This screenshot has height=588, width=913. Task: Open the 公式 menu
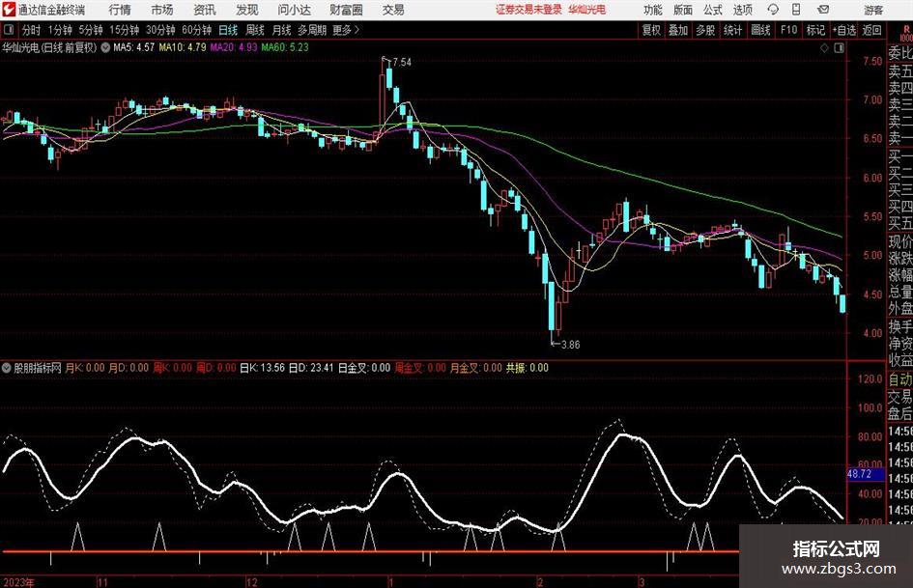pos(712,10)
